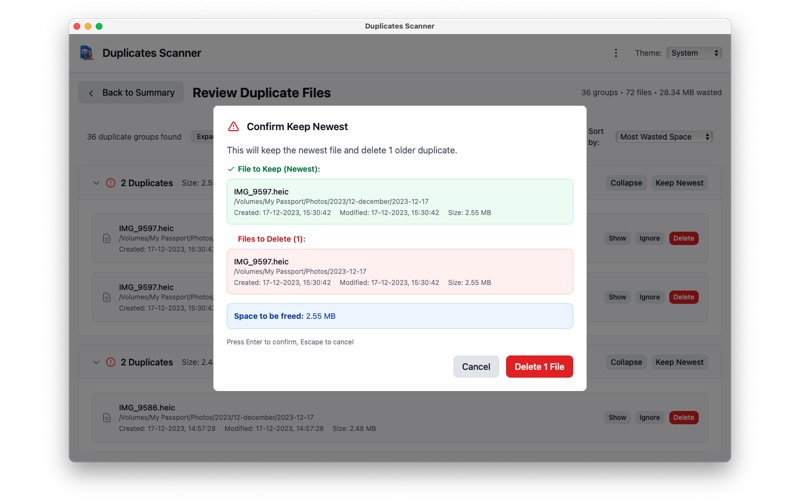The width and height of the screenshot is (800, 500).
Task: Go Back to Summary
Action: pos(131,92)
